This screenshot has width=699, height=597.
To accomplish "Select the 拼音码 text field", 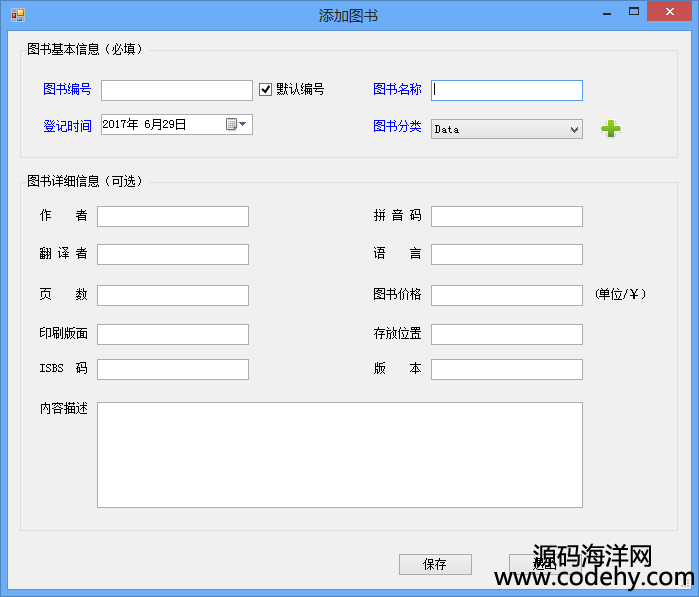I will 506,216.
